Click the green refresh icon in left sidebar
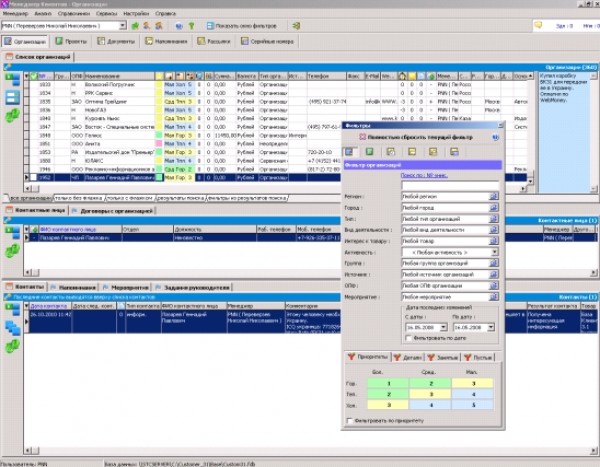This screenshot has height=467, width=600. 12,117
